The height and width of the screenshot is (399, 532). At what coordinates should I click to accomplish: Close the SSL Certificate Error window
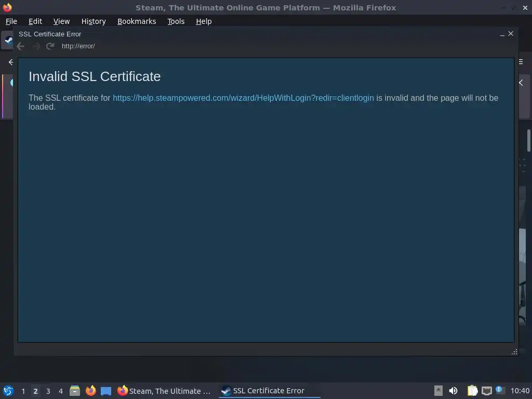(x=511, y=34)
